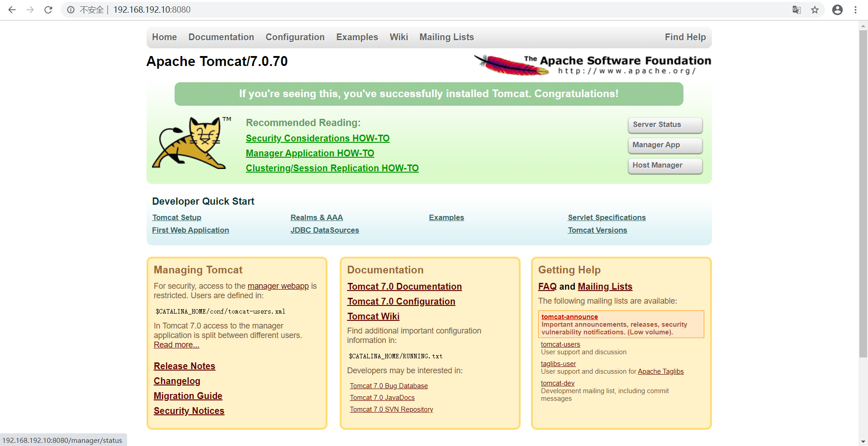The width and height of the screenshot is (868, 446).
Task: Open Manager Application HOW-TO link
Action: [x=310, y=153]
